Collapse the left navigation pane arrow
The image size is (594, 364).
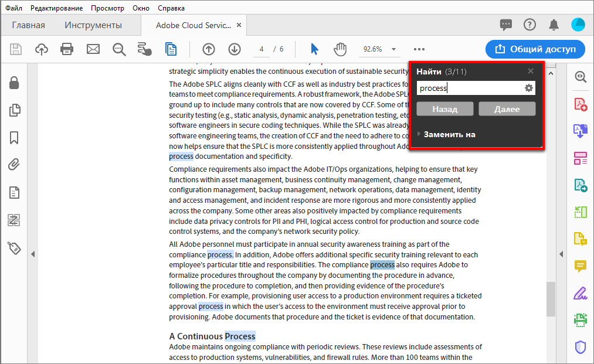coord(33,254)
